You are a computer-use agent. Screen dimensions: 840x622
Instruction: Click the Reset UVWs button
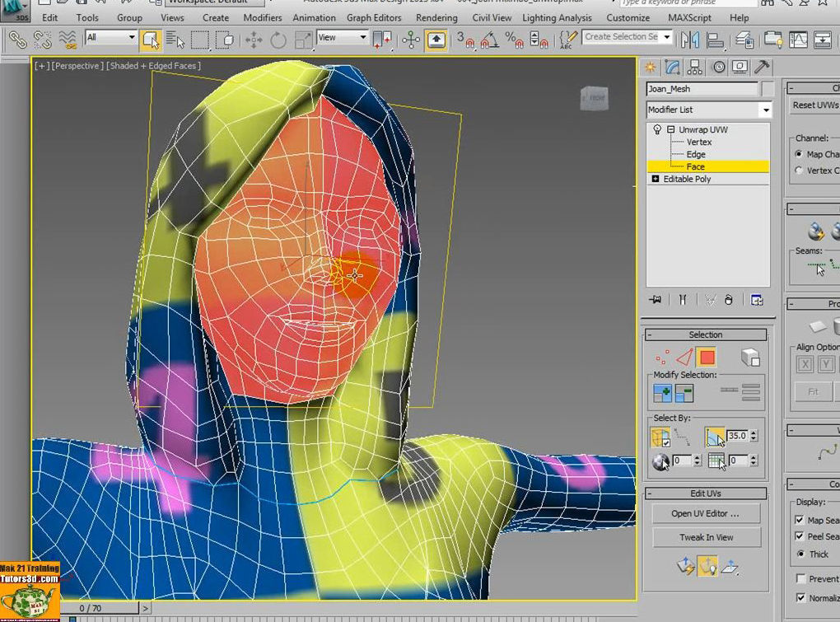coord(814,105)
